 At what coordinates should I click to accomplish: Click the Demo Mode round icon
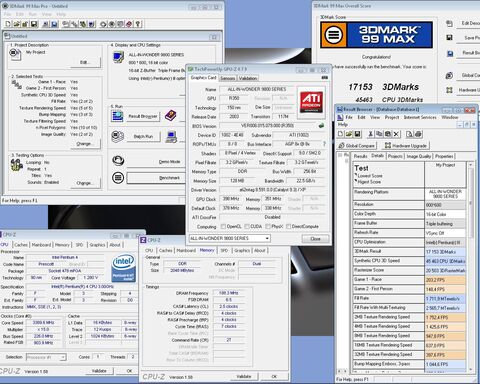(x=118, y=161)
